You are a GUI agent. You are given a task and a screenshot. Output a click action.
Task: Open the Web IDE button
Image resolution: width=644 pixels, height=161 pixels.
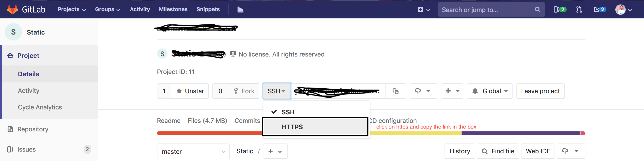(538, 151)
